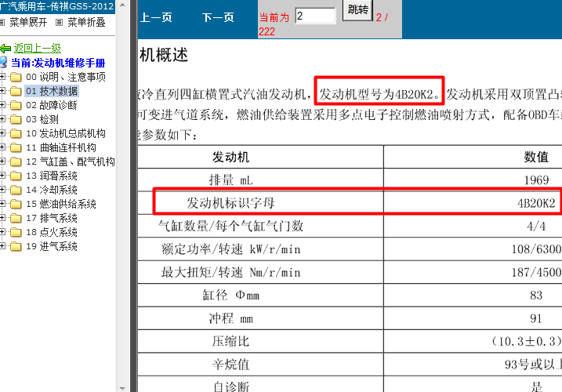Expand the 15 燃油供给系统 tree node
Screen dimensions: 562x392
[2, 203]
